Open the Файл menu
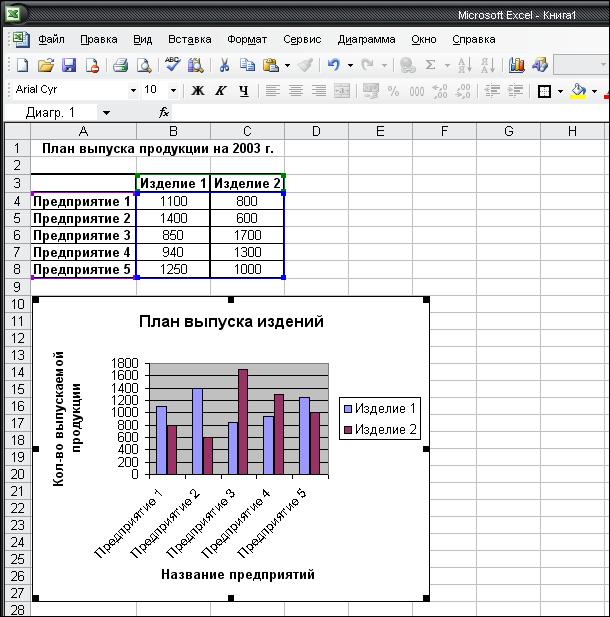The height and width of the screenshot is (617, 610). pos(51,39)
